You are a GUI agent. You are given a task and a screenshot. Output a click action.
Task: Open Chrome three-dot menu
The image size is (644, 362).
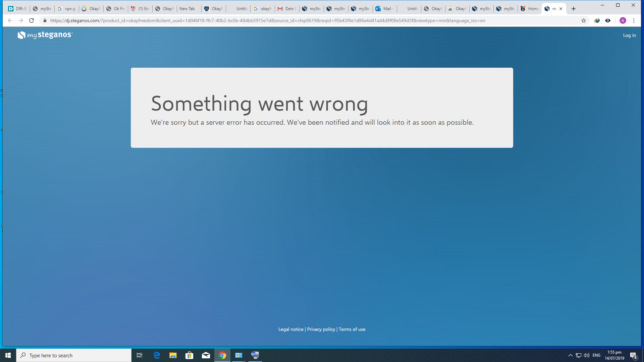[634, 20]
